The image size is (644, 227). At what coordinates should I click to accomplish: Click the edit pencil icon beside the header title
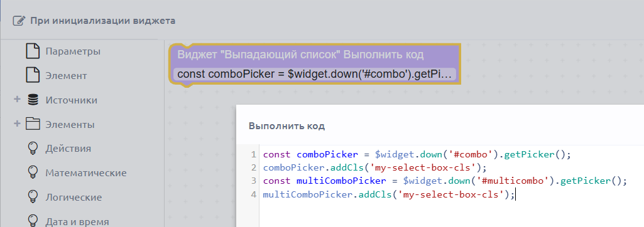click(19, 21)
